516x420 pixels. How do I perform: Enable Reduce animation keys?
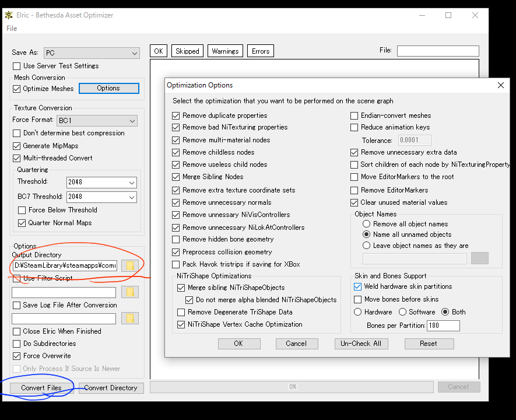354,127
